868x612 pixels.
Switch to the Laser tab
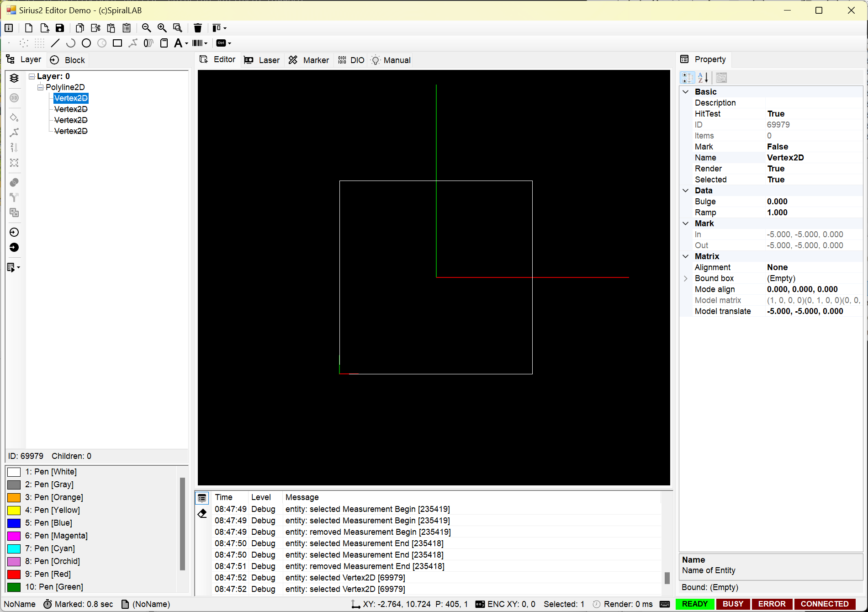[262, 60]
